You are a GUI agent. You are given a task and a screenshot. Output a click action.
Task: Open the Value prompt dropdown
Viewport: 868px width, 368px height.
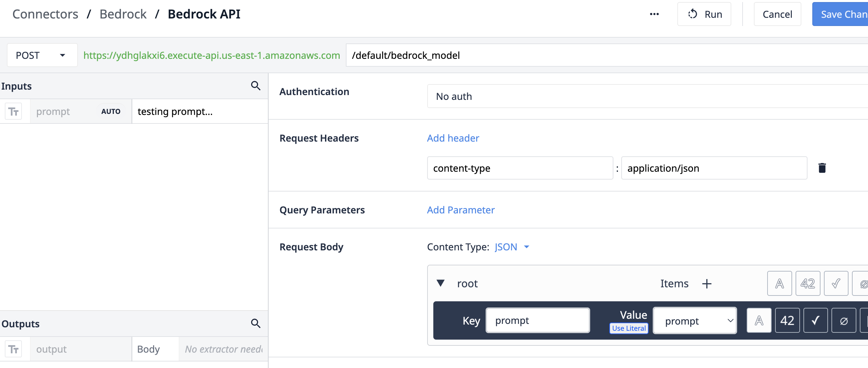(x=695, y=321)
